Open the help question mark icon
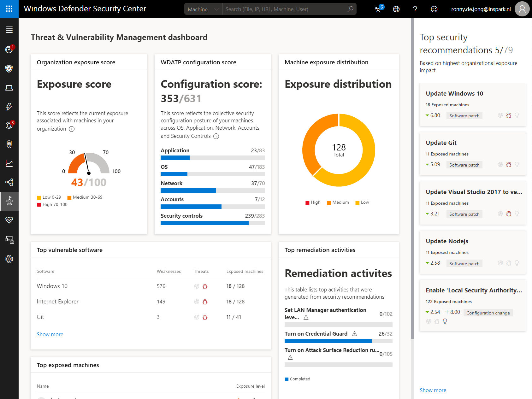Image resolution: width=532 pixels, height=399 pixels. coord(415,9)
